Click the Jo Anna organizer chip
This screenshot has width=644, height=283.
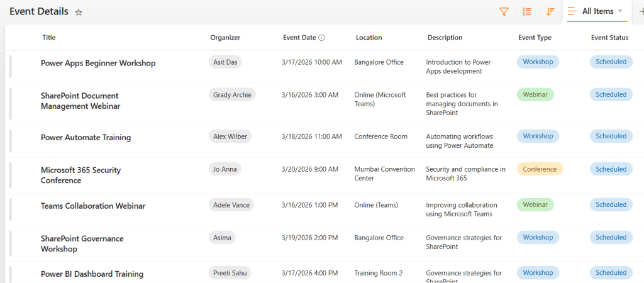[225, 169]
